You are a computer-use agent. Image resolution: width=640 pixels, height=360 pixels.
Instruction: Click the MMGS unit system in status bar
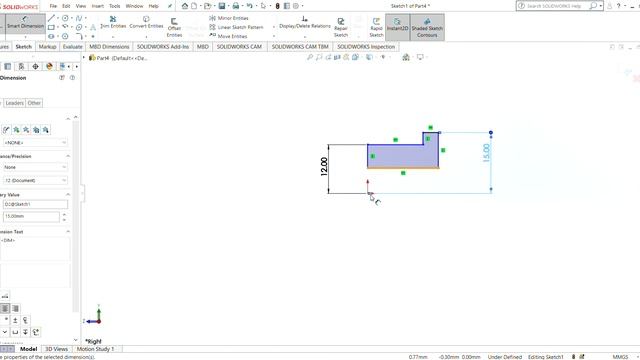[620, 357]
